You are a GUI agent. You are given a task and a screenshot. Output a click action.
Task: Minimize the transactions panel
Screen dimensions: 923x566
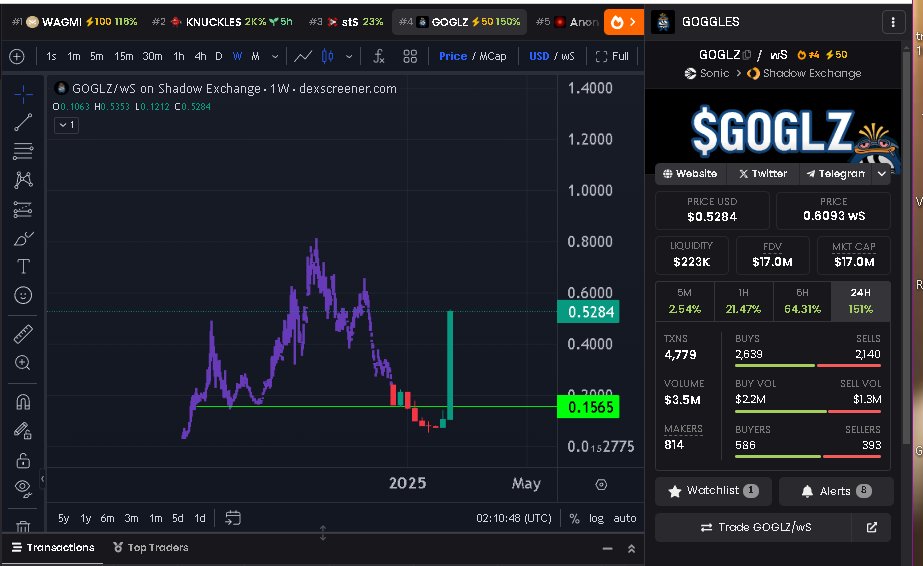coord(607,548)
